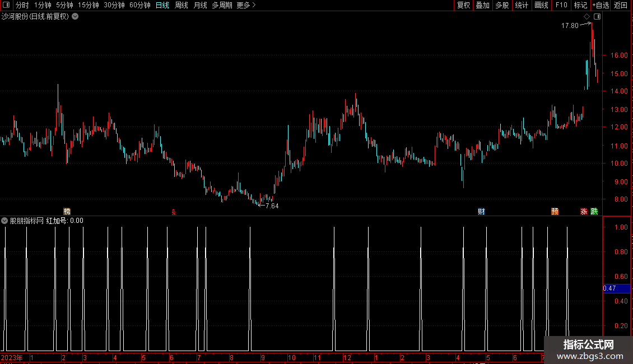633x364 pixels.
Task: Click the red $ marker on the chart
Action: (174, 212)
